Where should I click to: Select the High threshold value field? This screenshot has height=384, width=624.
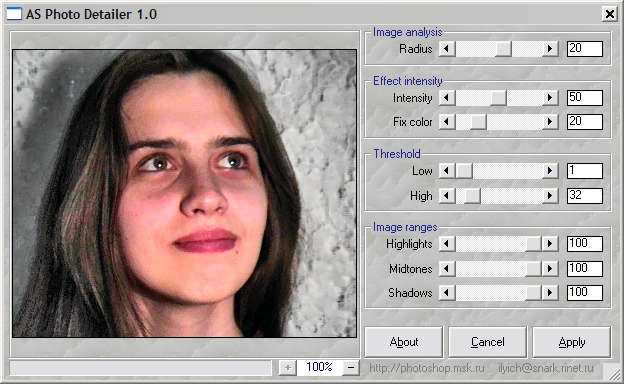click(585, 196)
